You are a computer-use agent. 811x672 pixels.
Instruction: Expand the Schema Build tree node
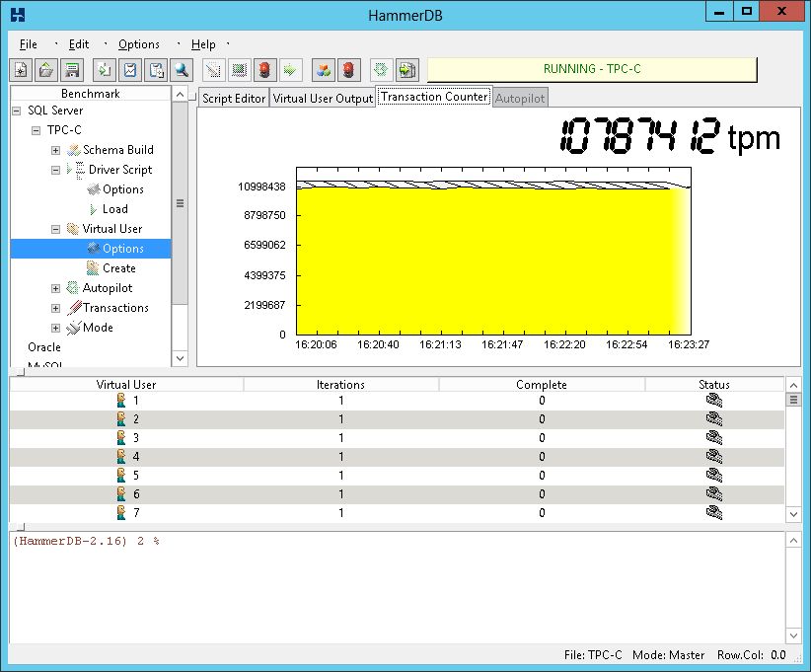click(55, 150)
